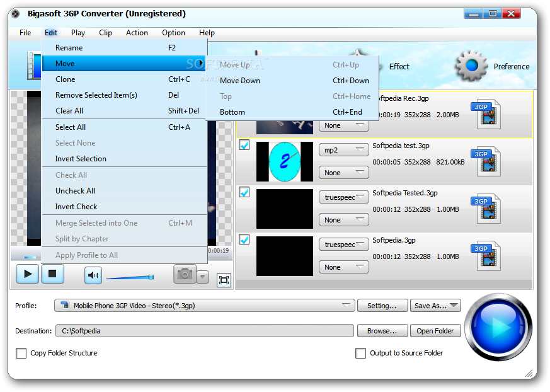Open the Option menu
The image size is (550, 392).
(173, 33)
